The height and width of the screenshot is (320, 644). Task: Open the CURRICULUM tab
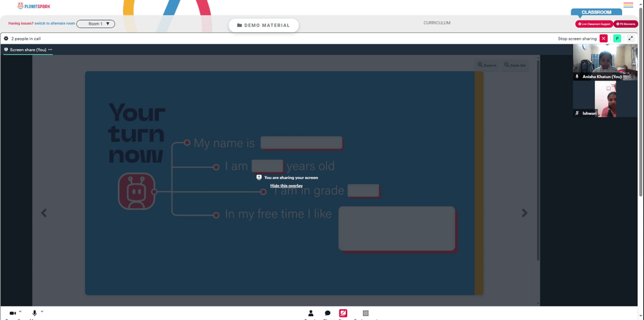click(x=437, y=23)
